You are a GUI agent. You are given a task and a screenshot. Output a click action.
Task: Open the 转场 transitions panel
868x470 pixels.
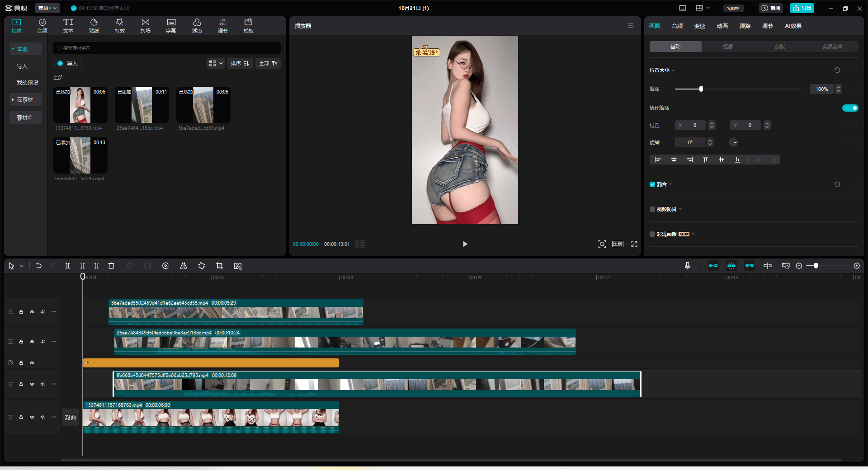point(146,26)
